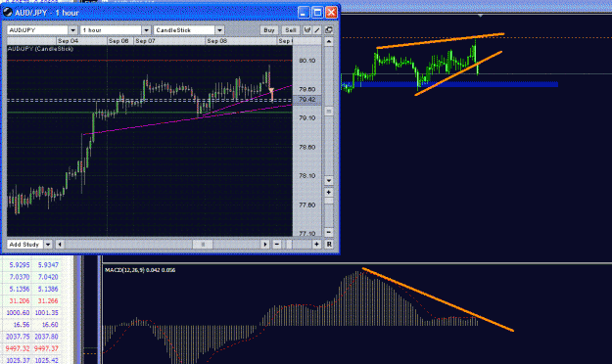Click the R reset chart button
612x364 pixels.
click(x=329, y=245)
